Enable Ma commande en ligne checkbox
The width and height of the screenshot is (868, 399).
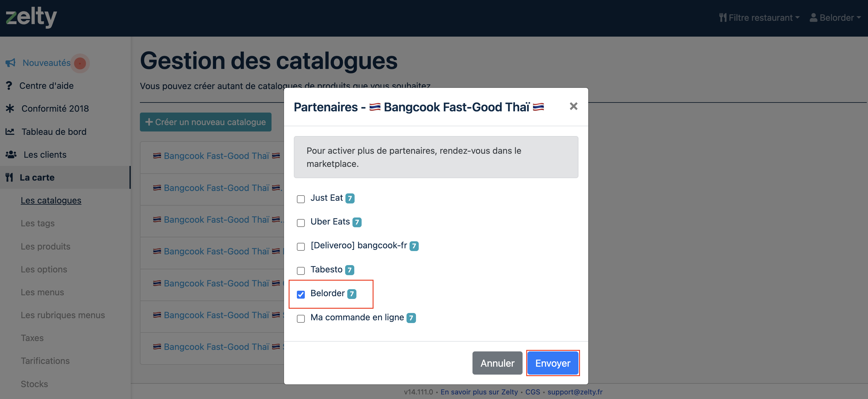(301, 318)
